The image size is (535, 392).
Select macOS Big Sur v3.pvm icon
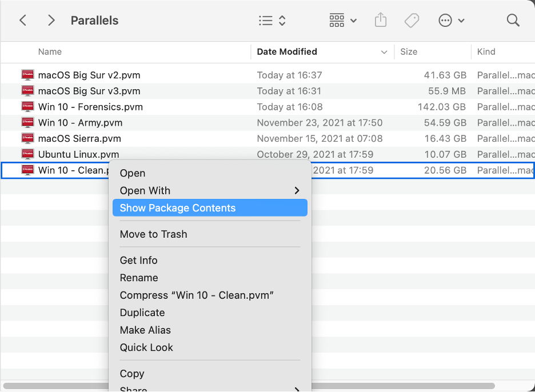[27, 91]
